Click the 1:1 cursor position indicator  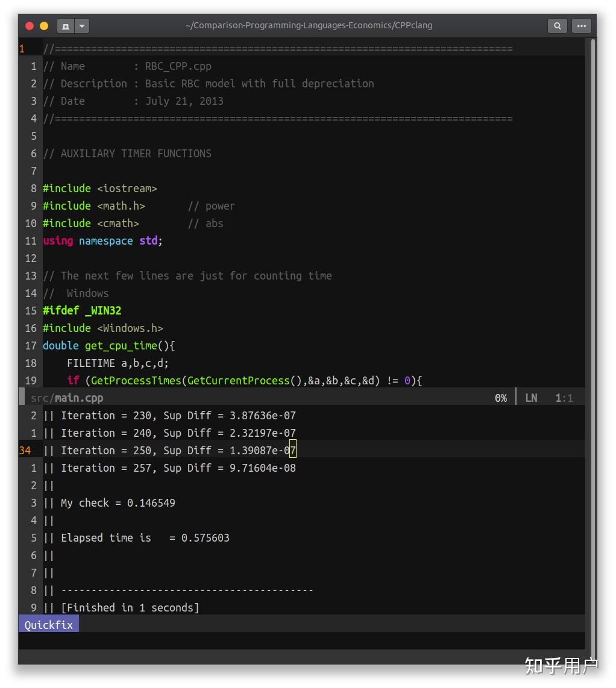(563, 398)
